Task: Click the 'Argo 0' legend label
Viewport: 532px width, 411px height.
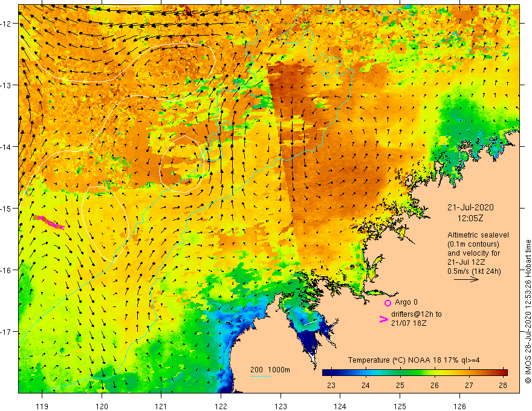Action: coord(406,302)
